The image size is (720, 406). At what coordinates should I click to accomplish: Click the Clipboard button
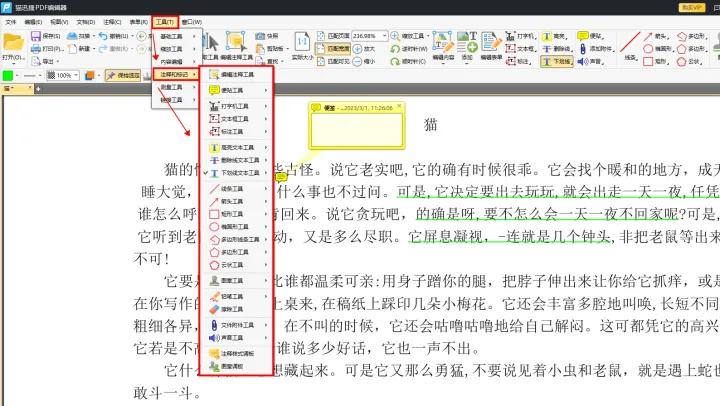tap(270, 48)
